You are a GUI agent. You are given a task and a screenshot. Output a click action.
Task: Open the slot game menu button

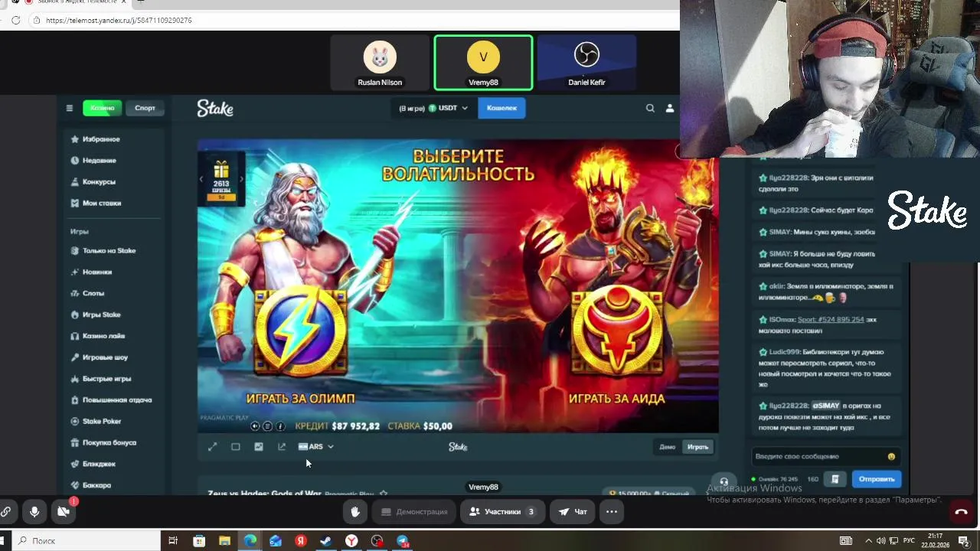(x=267, y=426)
